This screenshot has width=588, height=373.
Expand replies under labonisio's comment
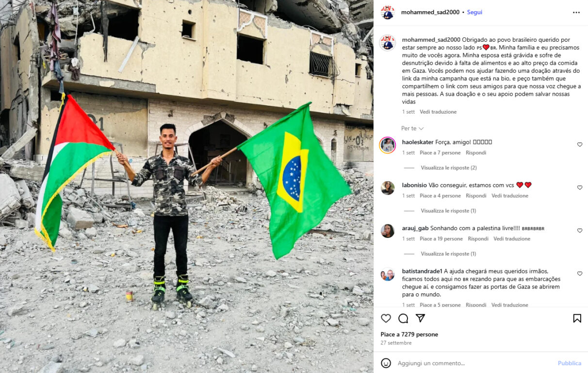click(x=448, y=211)
